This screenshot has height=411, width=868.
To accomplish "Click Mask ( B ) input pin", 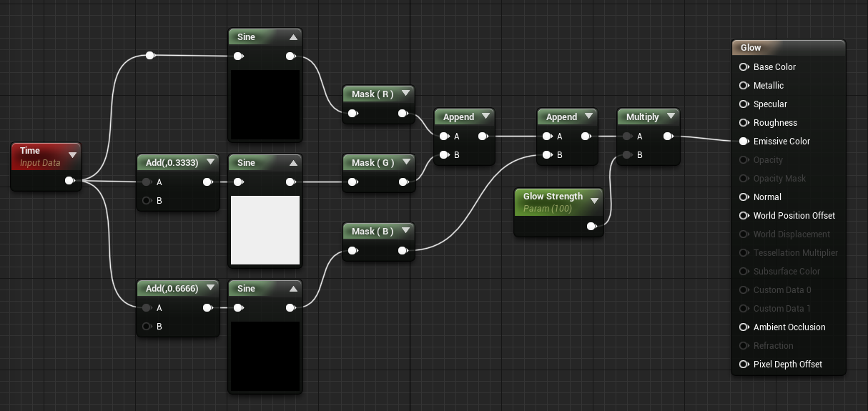I will click(x=352, y=250).
